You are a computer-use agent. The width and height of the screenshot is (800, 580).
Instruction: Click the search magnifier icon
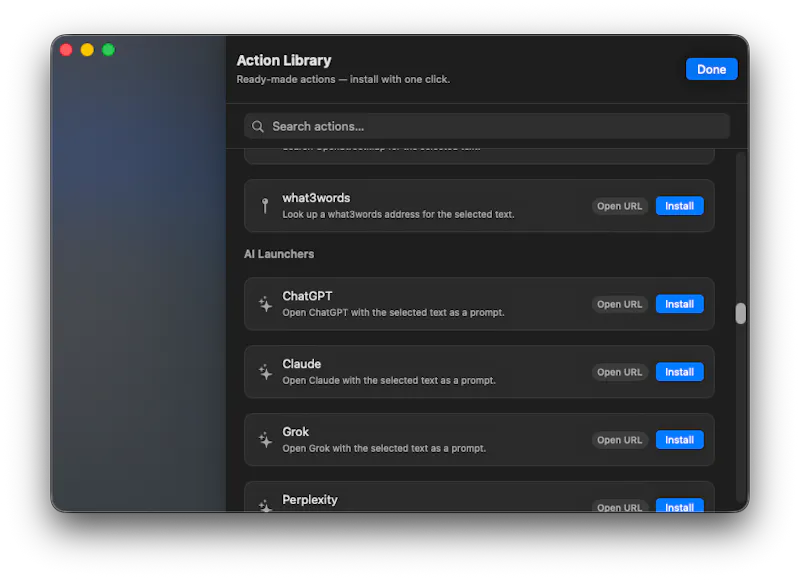(258, 127)
